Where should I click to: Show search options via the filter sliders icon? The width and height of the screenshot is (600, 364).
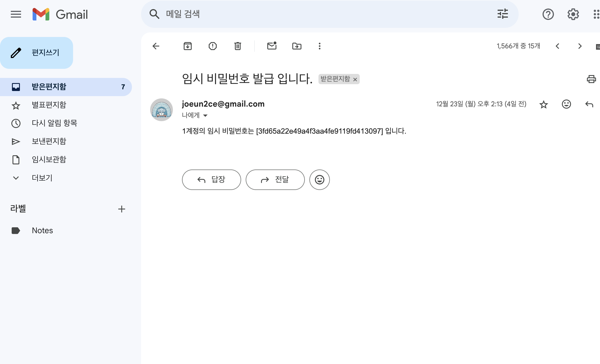(x=503, y=14)
